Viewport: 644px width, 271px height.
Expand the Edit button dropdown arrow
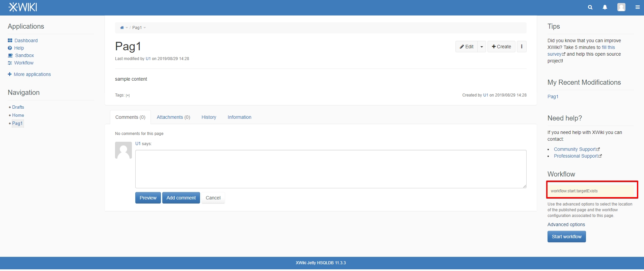point(482,47)
